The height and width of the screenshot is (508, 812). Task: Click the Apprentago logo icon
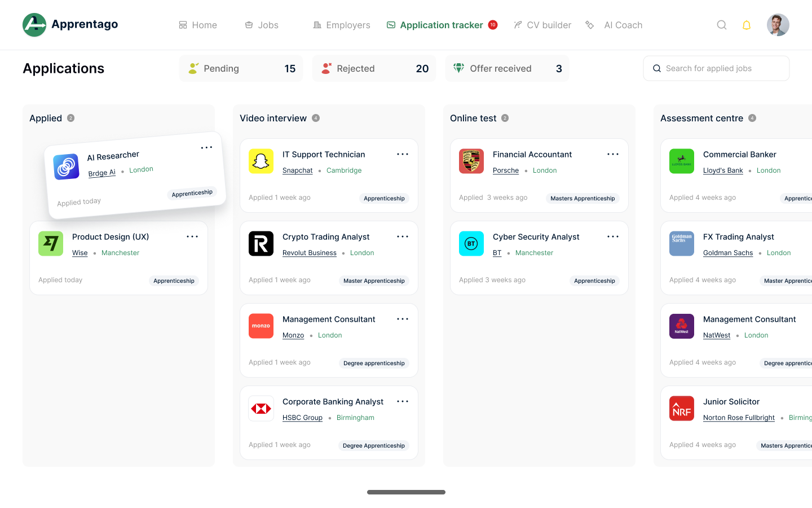tap(34, 25)
